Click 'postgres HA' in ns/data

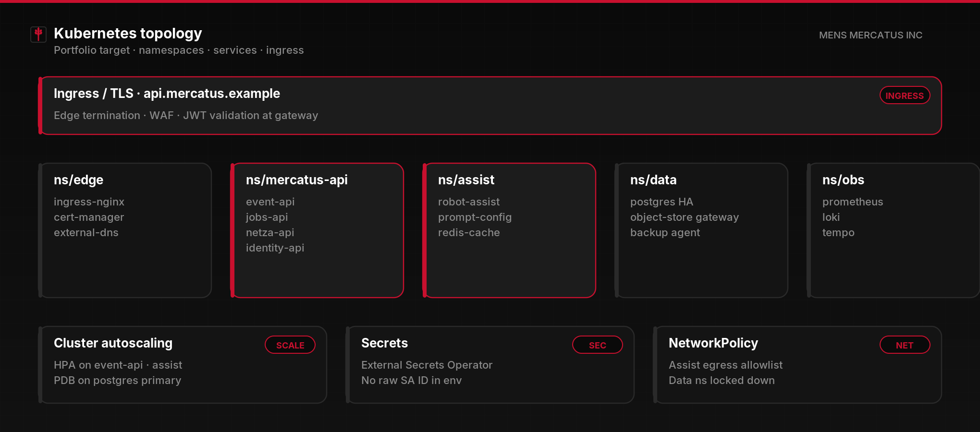[x=661, y=202]
